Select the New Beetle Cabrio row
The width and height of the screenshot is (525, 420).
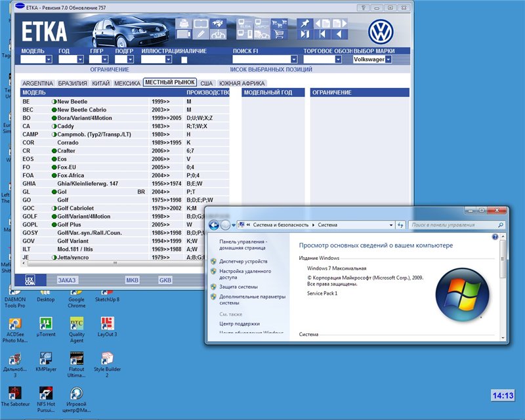[125, 110]
